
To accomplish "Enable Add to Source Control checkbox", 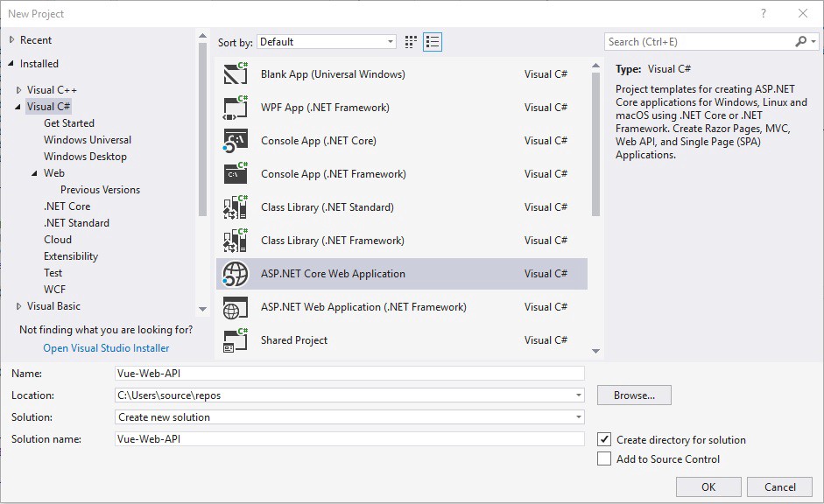I will click(604, 458).
